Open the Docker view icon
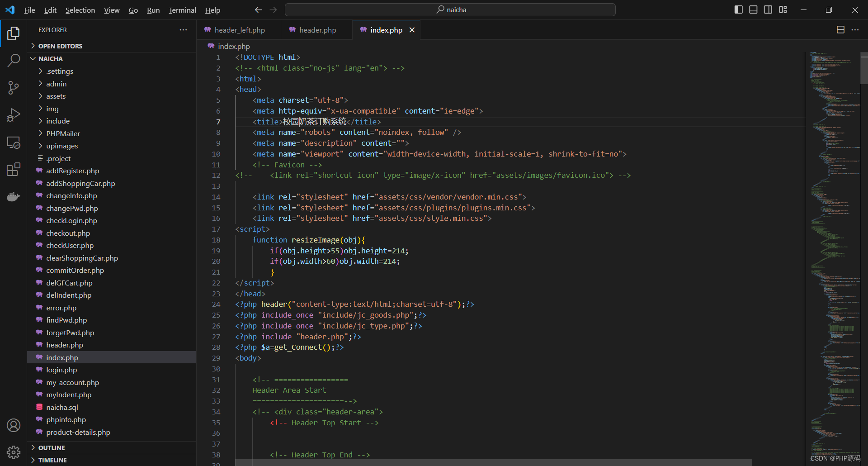The image size is (868, 466). tap(14, 196)
